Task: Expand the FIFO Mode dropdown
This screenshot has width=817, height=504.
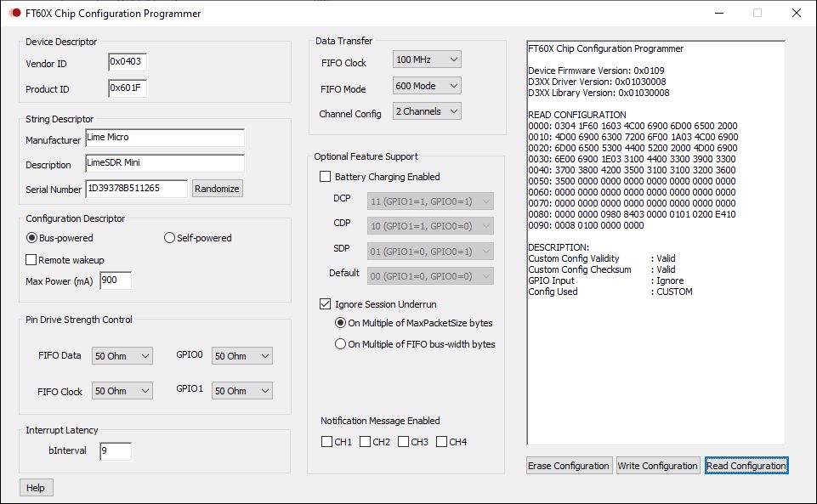Action: pyautogui.click(x=427, y=86)
